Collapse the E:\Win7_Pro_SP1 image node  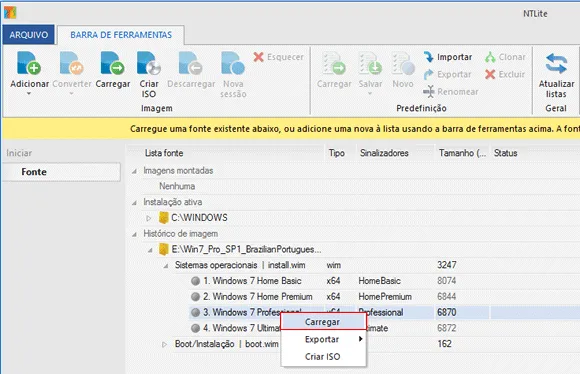(150, 250)
